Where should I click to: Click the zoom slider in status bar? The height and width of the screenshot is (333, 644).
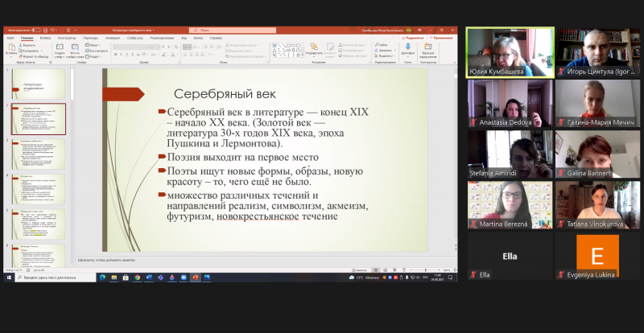[427, 269]
